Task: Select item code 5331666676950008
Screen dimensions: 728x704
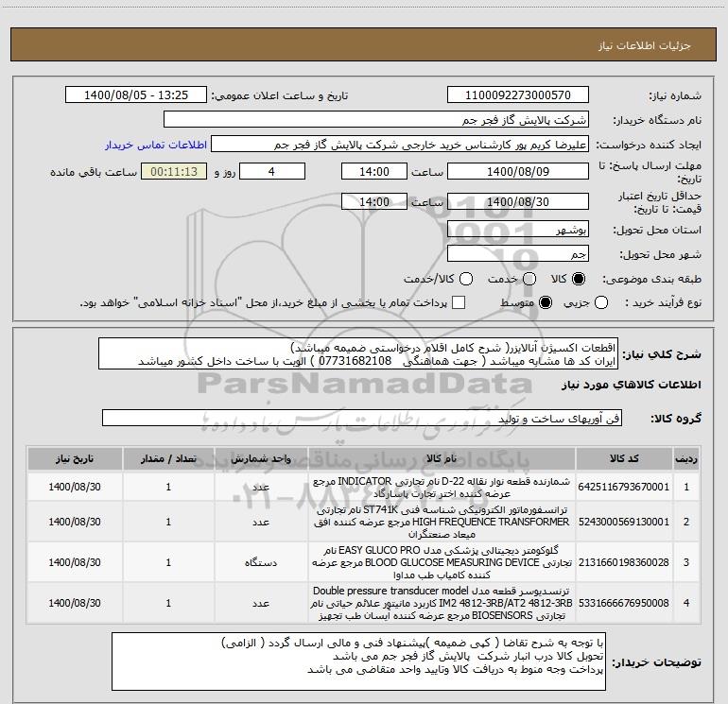Action: tap(624, 603)
